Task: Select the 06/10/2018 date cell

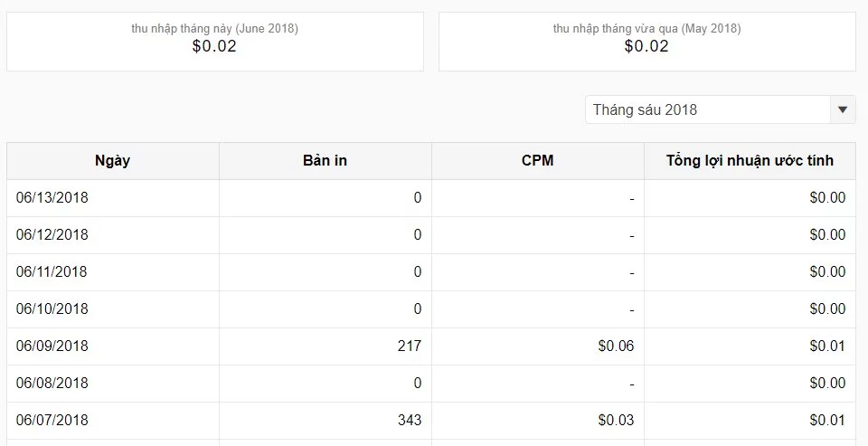Action: coord(52,309)
